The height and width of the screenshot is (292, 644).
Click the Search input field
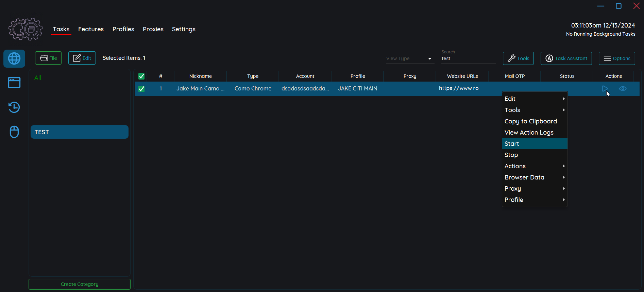tap(468, 59)
